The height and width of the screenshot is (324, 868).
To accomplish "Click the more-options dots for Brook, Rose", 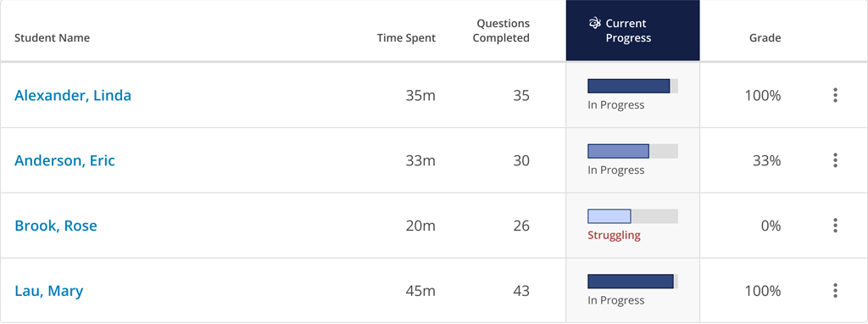I will pyautogui.click(x=835, y=226).
